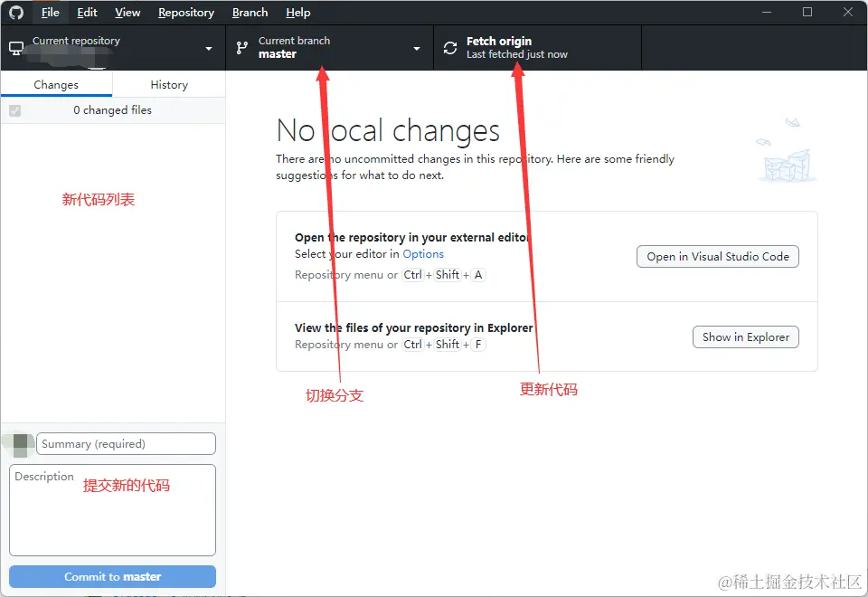Click the "0 changed files" label
Screen dimensions: 868x597
pos(112,110)
